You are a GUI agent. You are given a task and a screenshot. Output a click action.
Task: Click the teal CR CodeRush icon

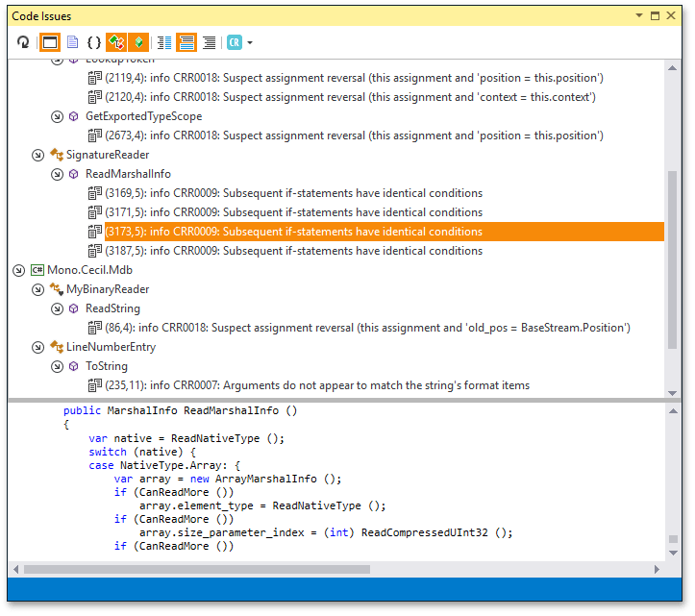pyautogui.click(x=235, y=42)
